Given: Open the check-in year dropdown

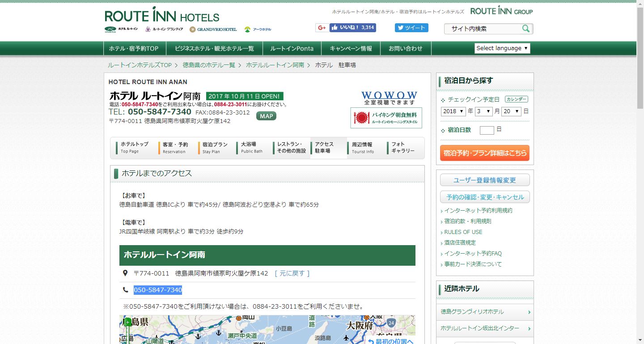Looking at the screenshot, I should (x=453, y=111).
